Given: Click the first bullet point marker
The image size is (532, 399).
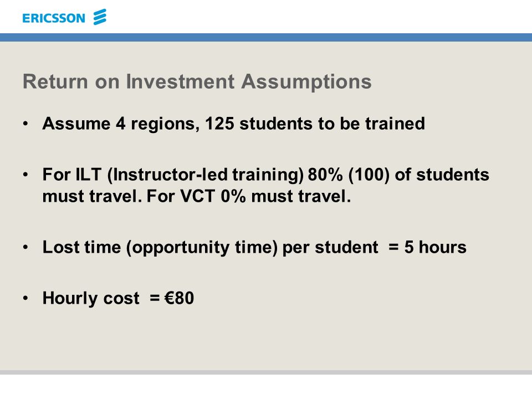Looking at the screenshot, I should (26, 124).
